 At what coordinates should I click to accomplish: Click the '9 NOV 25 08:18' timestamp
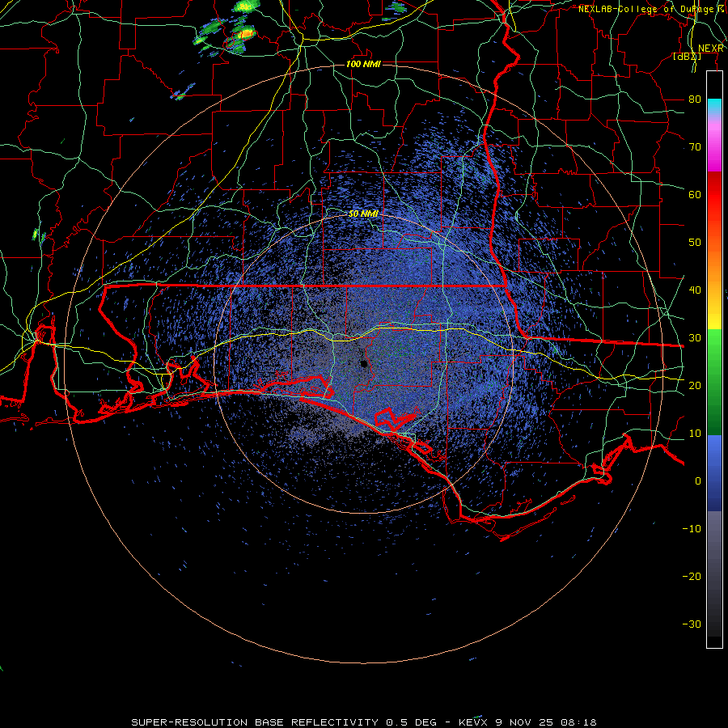pyautogui.click(x=546, y=722)
